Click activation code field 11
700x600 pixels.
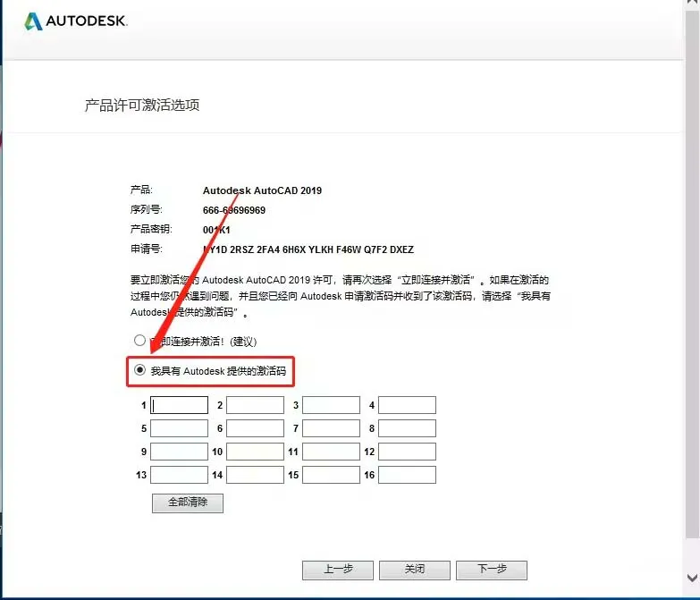click(x=331, y=452)
